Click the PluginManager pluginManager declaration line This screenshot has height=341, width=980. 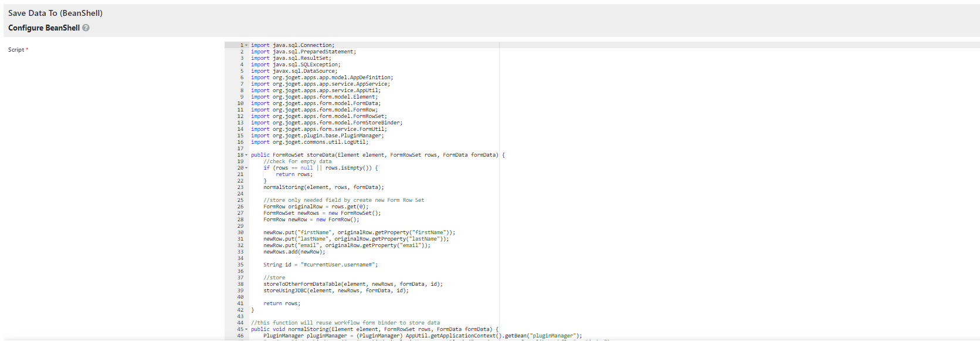422,336
